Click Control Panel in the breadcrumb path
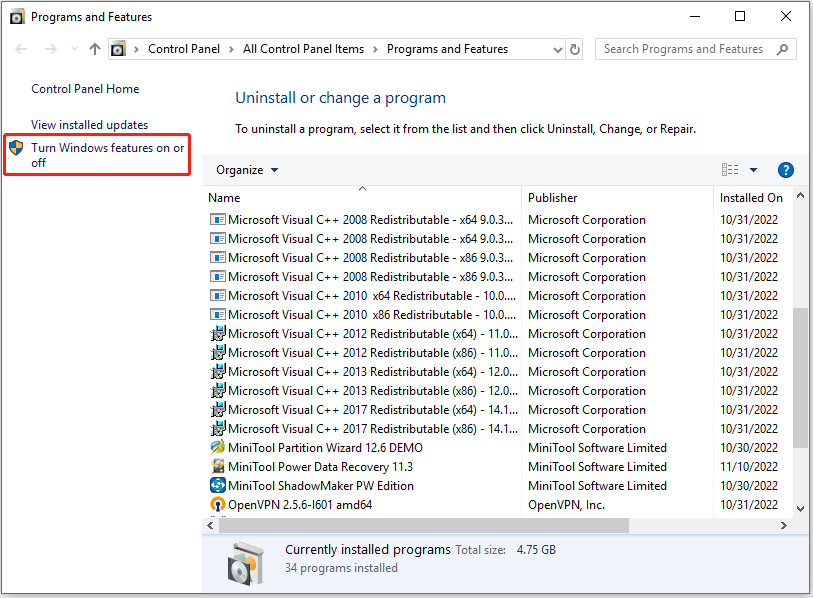This screenshot has width=813, height=598. pyautogui.click(x=184, y=48)
